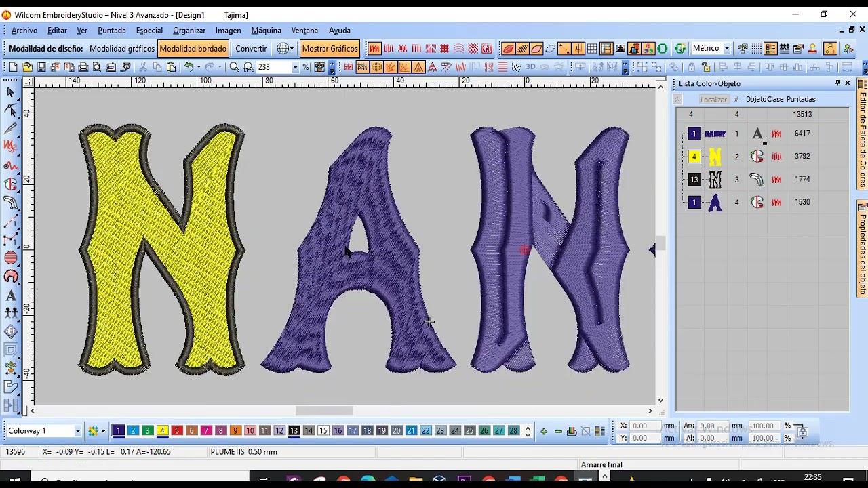The width and height of the screenshot is (868, 488).
Task: Click the 3D stitch effect icon
Action: pyautogui.click(x=530, y=67)
